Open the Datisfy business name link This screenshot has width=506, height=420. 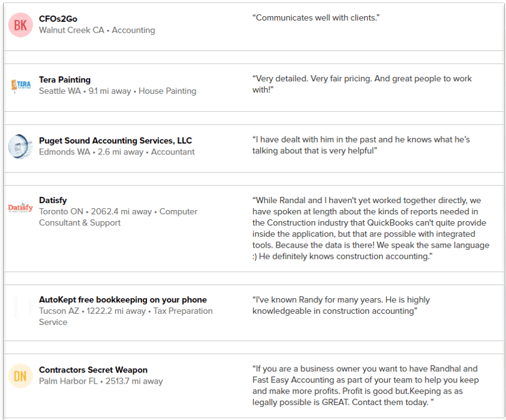[53, 201]
